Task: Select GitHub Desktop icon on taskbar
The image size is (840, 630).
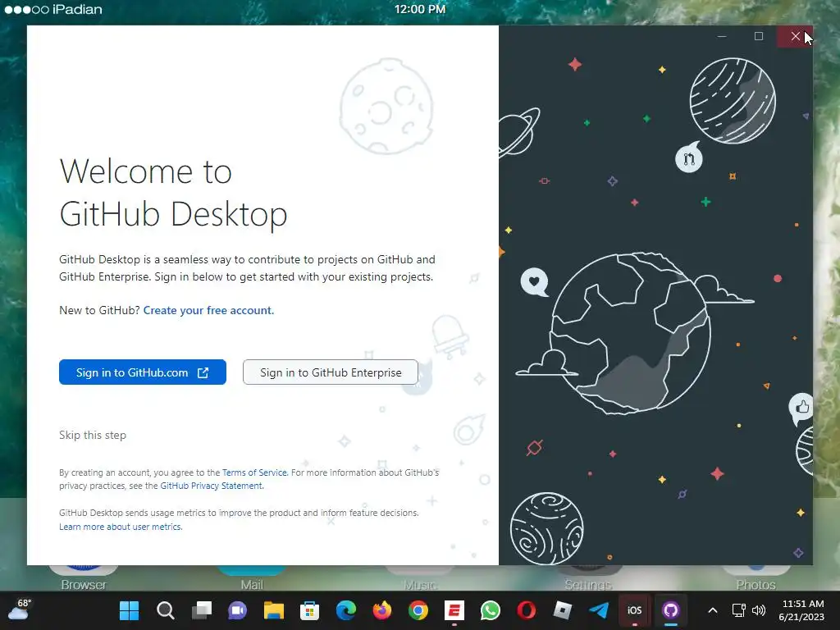Action: tap(671, 610)
